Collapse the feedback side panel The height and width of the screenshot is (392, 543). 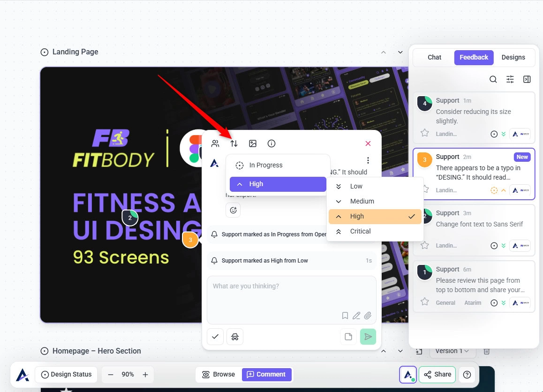[527, 79]
